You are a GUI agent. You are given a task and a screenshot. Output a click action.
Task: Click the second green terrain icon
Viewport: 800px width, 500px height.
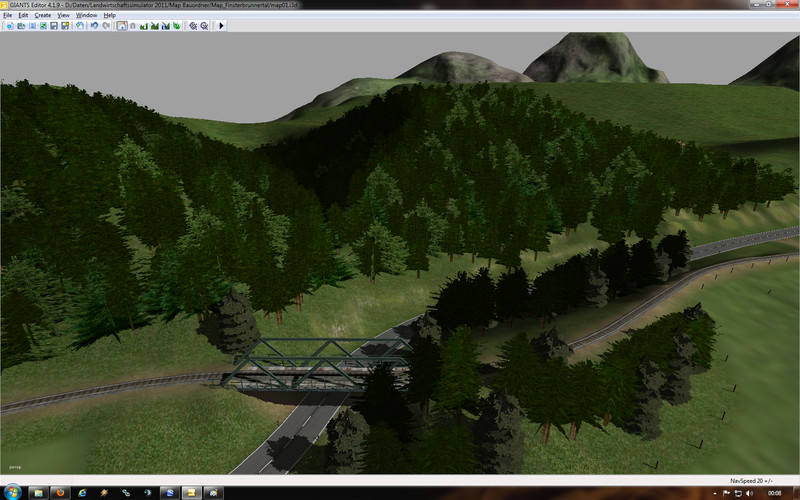tap(155, 26)
